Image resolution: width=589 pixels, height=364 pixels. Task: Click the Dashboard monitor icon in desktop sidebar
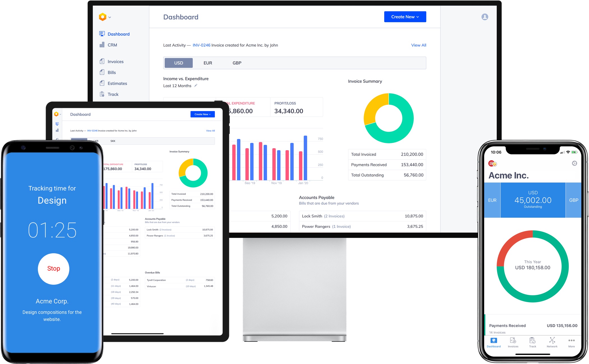102,34
